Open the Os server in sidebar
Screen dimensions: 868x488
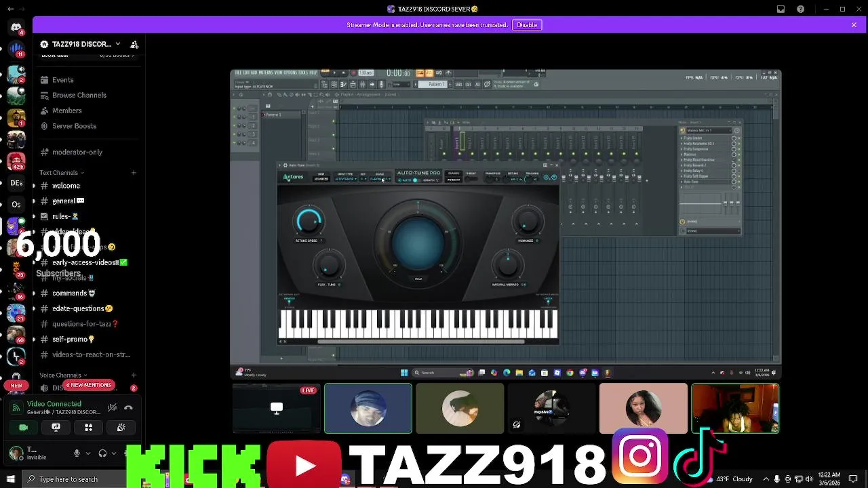pos(16,205)
